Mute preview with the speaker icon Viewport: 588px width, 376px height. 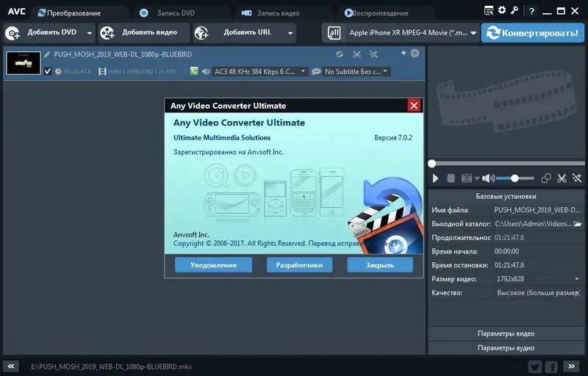(x=488, y=178)
